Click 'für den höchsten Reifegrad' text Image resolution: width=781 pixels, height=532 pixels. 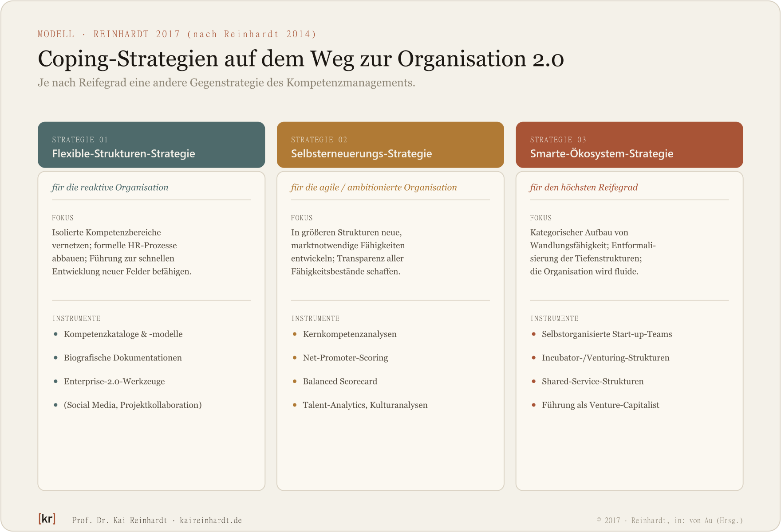(584, 188)
